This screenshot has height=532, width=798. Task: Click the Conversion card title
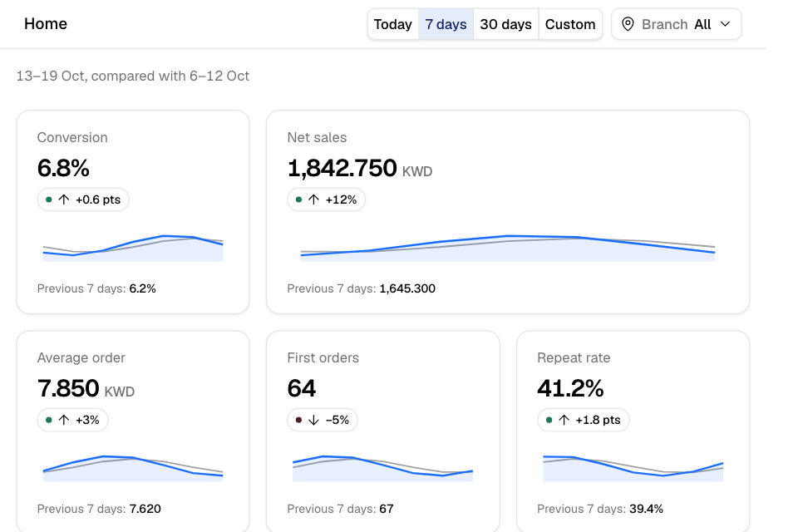[72, 137]
